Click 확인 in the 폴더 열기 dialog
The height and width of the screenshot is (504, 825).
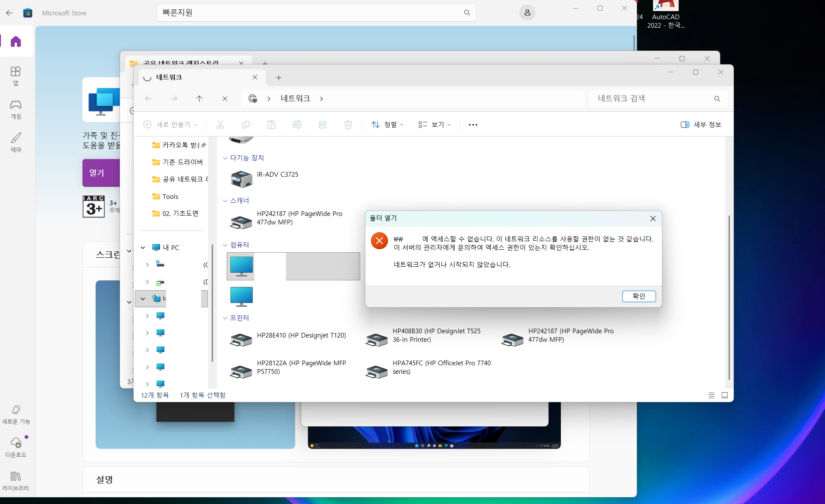click(639, 296)
